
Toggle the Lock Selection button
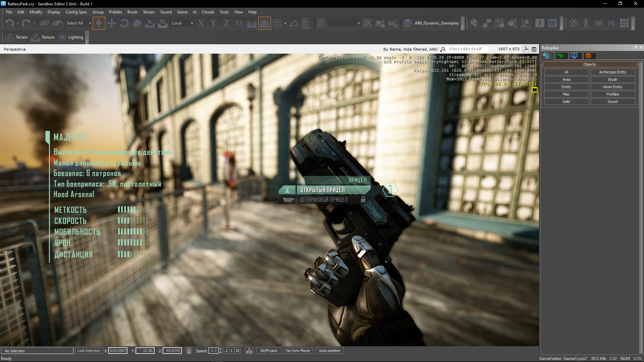tap(89, 351)
